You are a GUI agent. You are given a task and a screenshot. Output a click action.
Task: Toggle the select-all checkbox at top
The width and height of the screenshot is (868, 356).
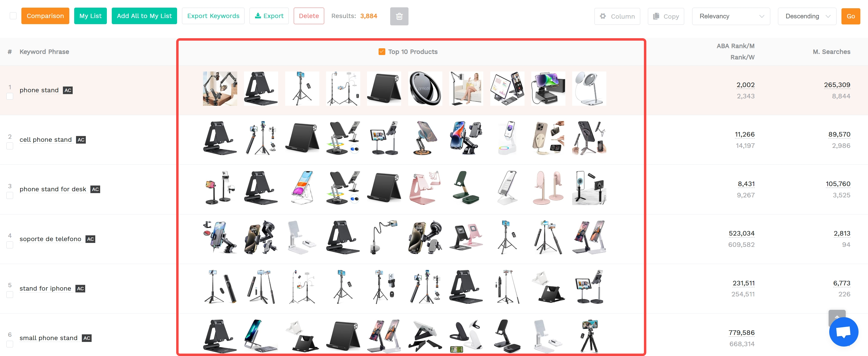[13, 16]
